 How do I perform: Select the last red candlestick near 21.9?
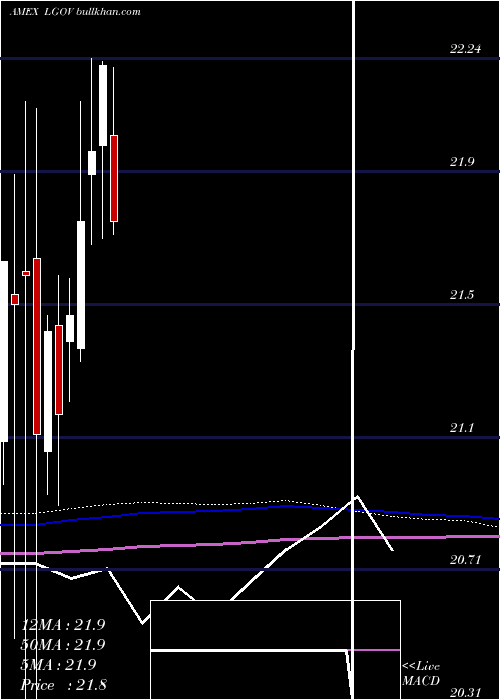click(114, 178)
